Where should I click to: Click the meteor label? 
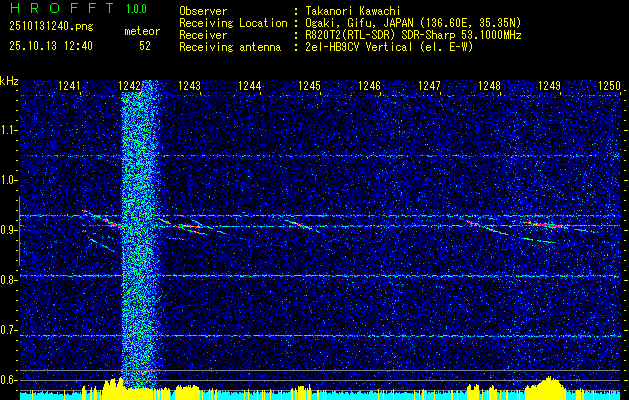click(x=142, y=31)
